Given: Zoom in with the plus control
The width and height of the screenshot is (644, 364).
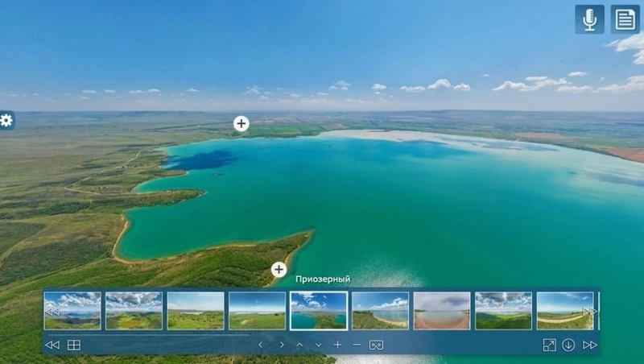Looking at the screenshot, I should click(x=337, y=345).
